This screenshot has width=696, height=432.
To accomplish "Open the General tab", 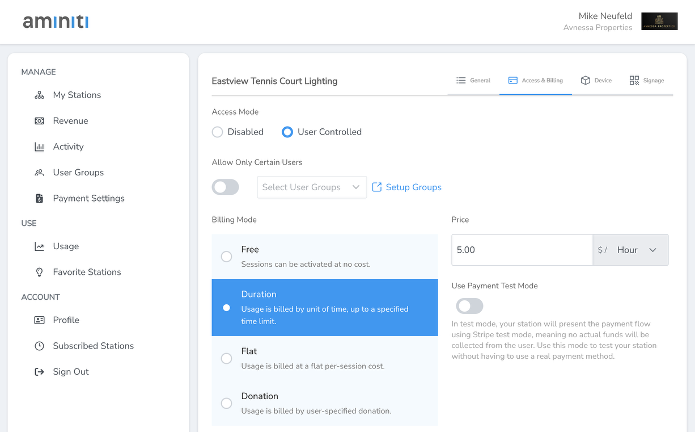I will (x=473, y=80).
